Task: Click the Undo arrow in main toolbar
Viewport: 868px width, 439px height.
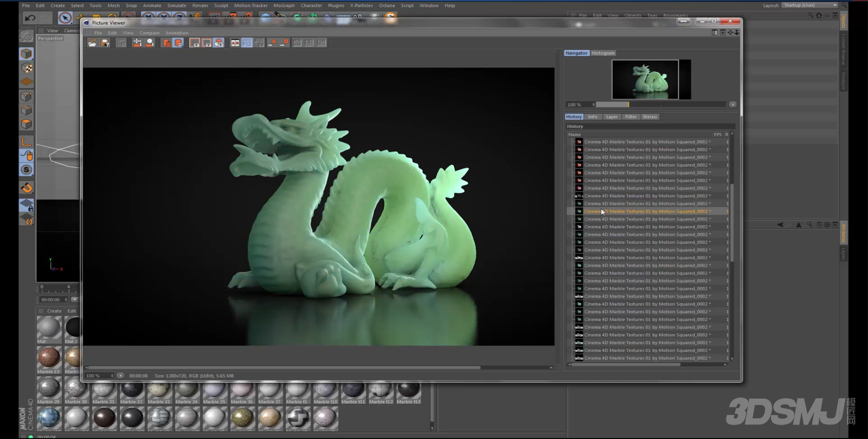Action: coord(30,18)
